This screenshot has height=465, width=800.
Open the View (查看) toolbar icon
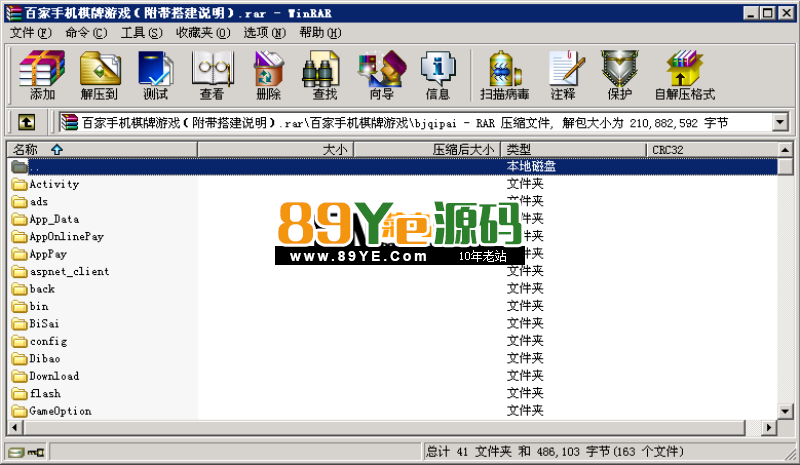point(212,75)
